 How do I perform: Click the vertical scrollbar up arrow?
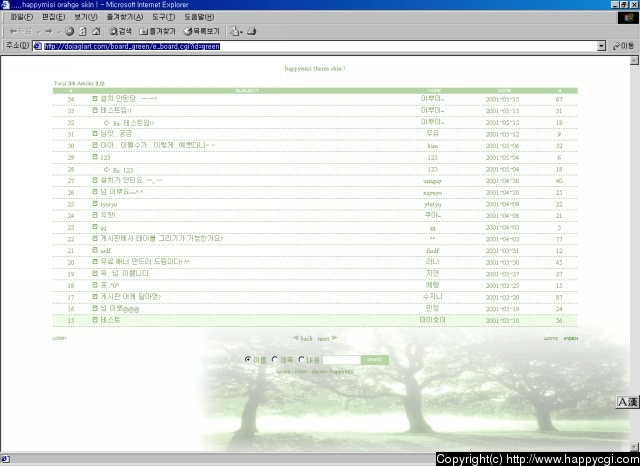tap(634, 60)
